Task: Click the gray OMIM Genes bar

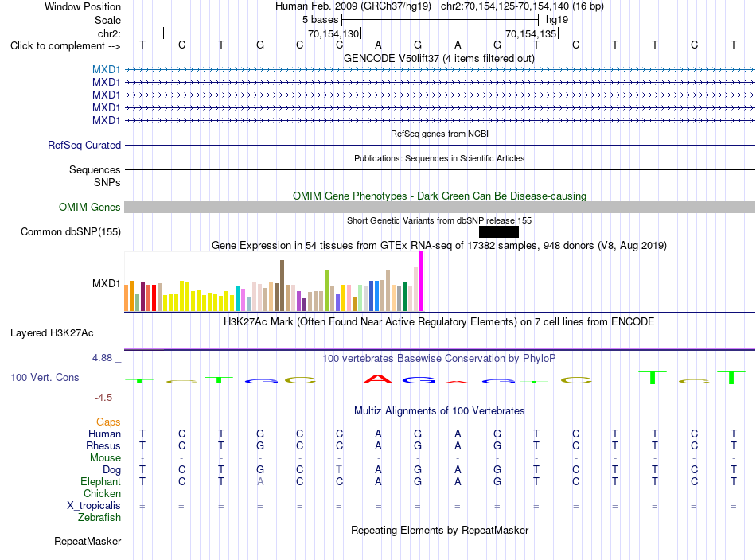Action: coord(439,208)
